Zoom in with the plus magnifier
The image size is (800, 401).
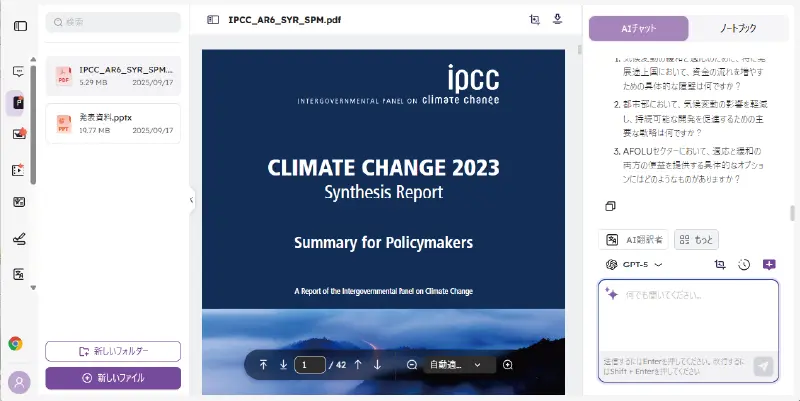[508, 365]
